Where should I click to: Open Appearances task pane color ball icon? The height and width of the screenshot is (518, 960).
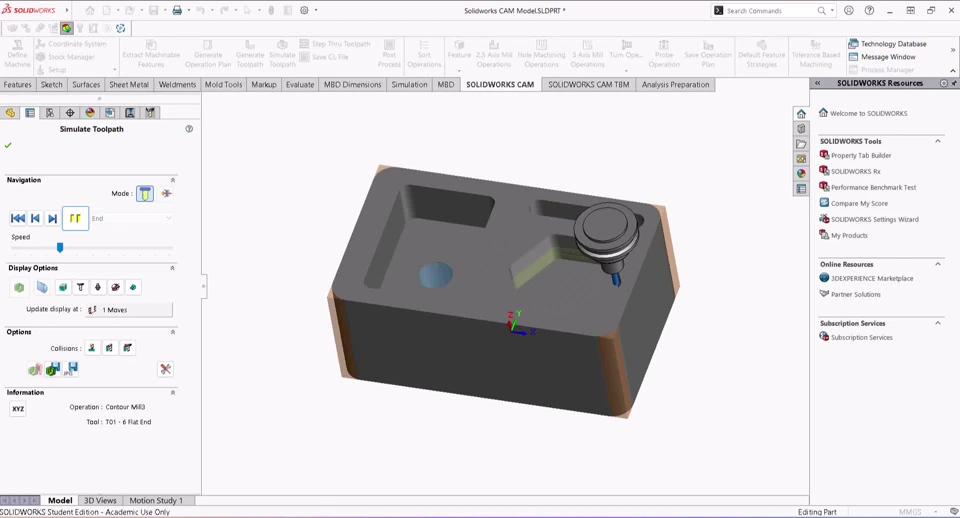(x=801, y=174)
